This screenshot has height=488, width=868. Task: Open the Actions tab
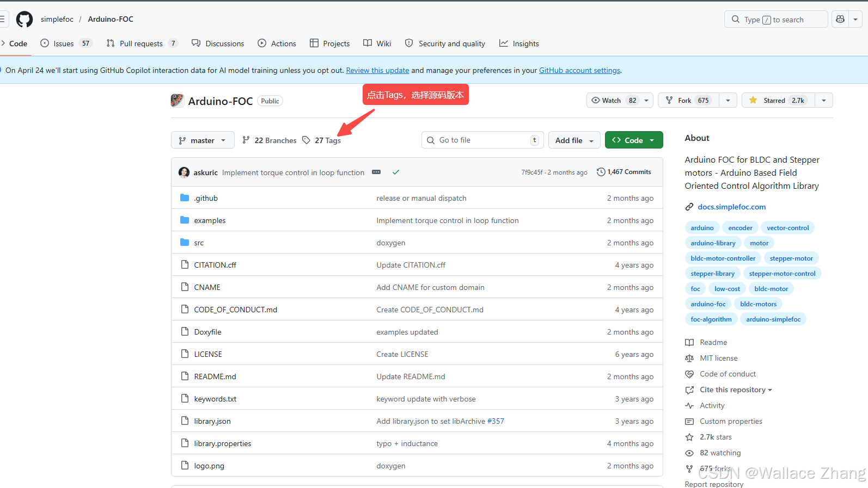click(277, 44)
